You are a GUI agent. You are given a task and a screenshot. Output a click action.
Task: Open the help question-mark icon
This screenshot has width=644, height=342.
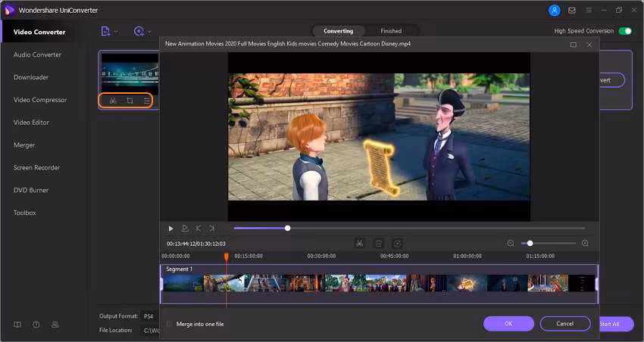36,325
